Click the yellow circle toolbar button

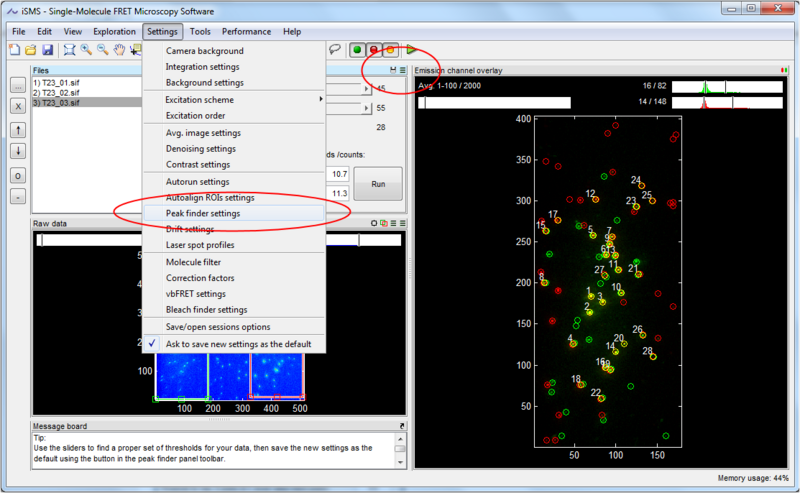click(x=391, y=49)
